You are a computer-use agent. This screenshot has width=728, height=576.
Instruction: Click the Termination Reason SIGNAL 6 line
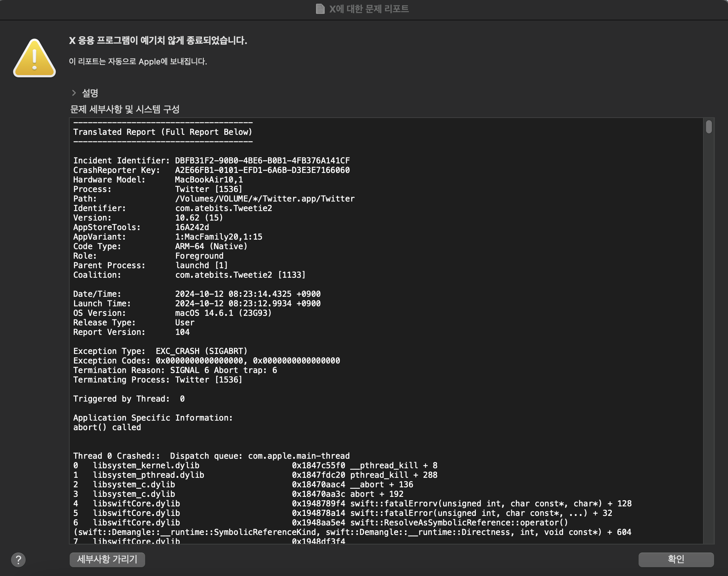(x=175, y=370)
